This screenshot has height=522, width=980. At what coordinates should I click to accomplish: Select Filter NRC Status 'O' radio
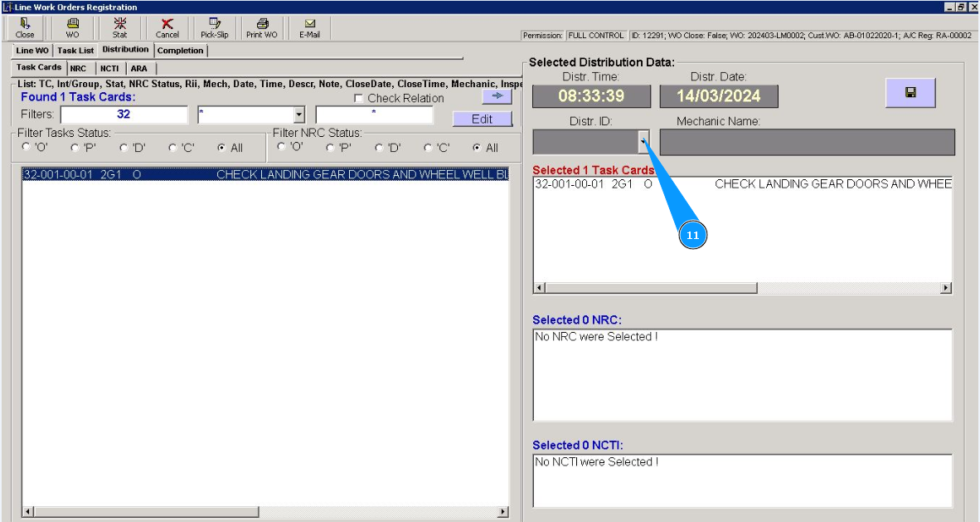[281, 147]
